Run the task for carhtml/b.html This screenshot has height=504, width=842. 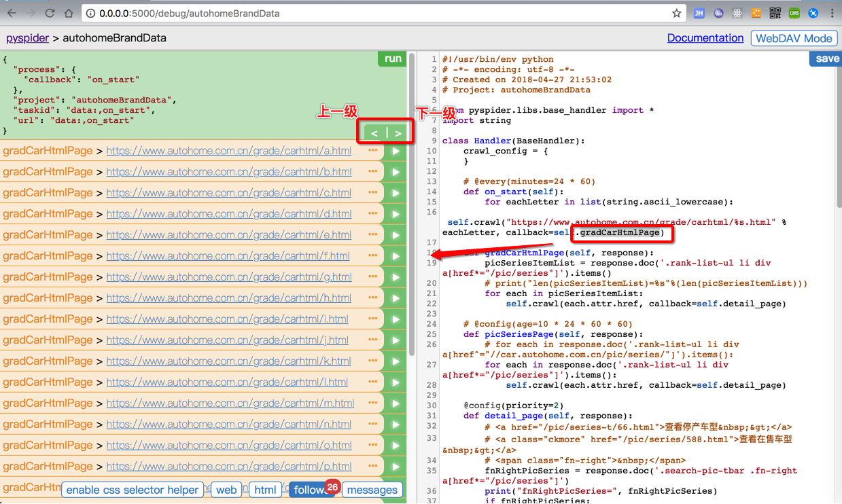pyautogui.click(x=396, y=172)
